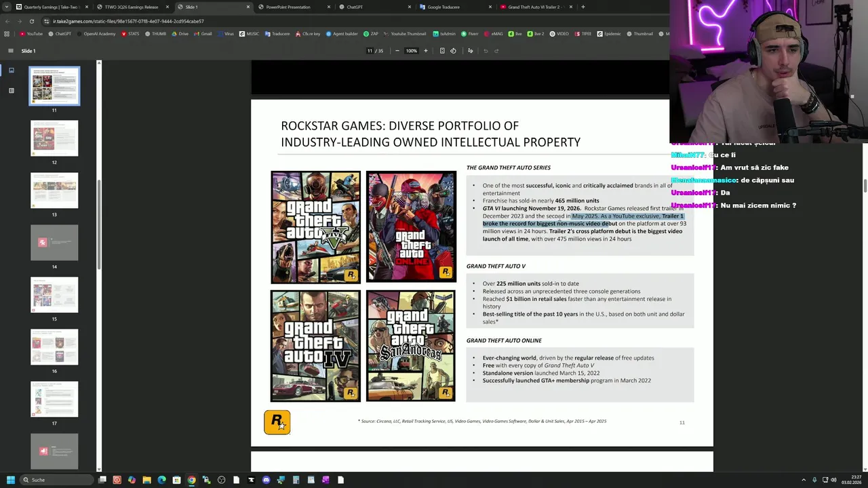Click the Rockstar Games logo on slide
868x488 pixels.
pyautogui.click(x=277, y=422)
